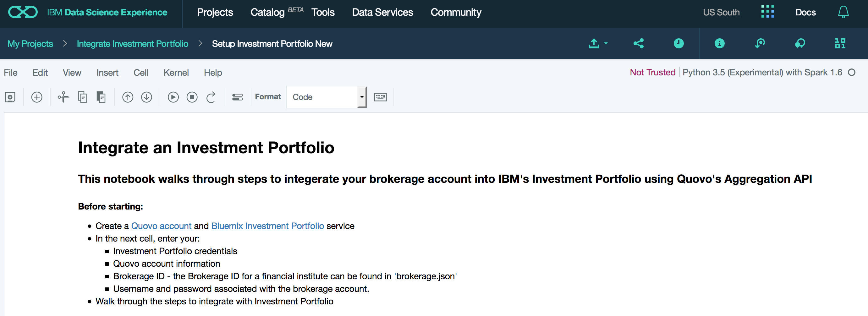Image resolution: width=868 pixels, height=316 pixels.
Task: Click Setup Investment Portfolio New title
Action: [x=272, y=44]
